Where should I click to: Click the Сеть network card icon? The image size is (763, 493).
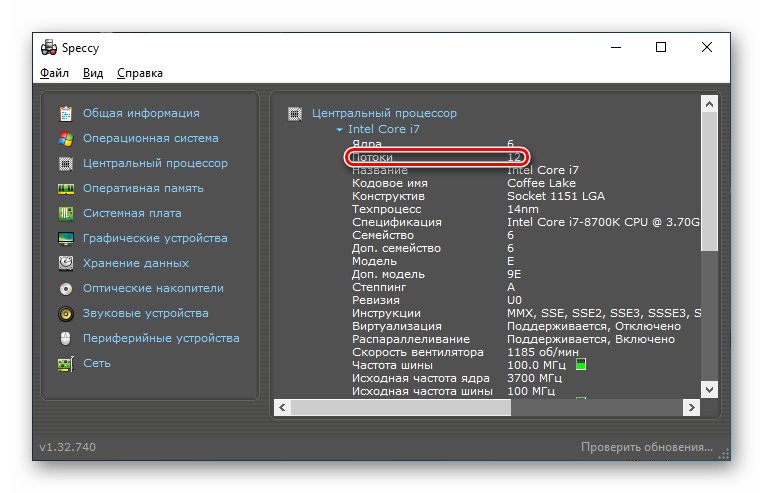point(66,364)
